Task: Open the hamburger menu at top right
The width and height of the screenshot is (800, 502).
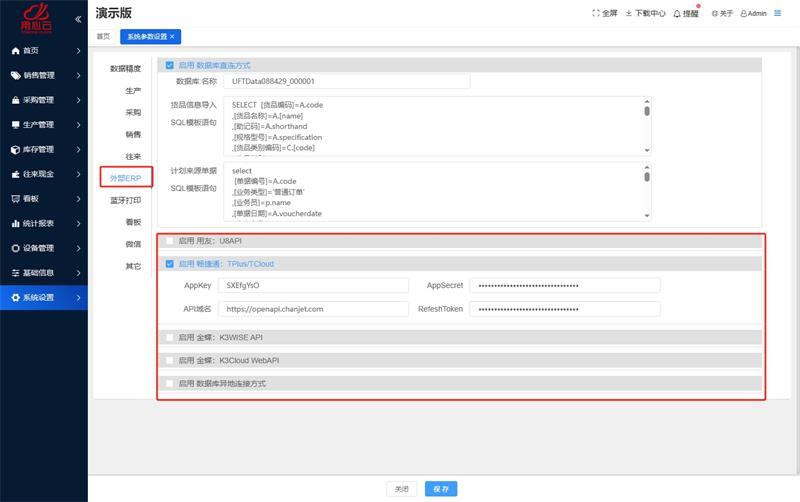Action: coord(778,14)
